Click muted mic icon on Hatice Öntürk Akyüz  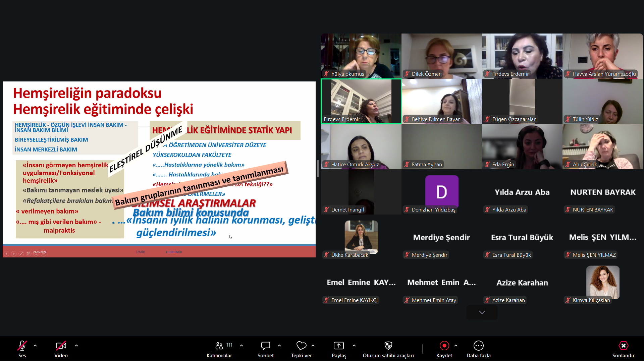(327, 164)
